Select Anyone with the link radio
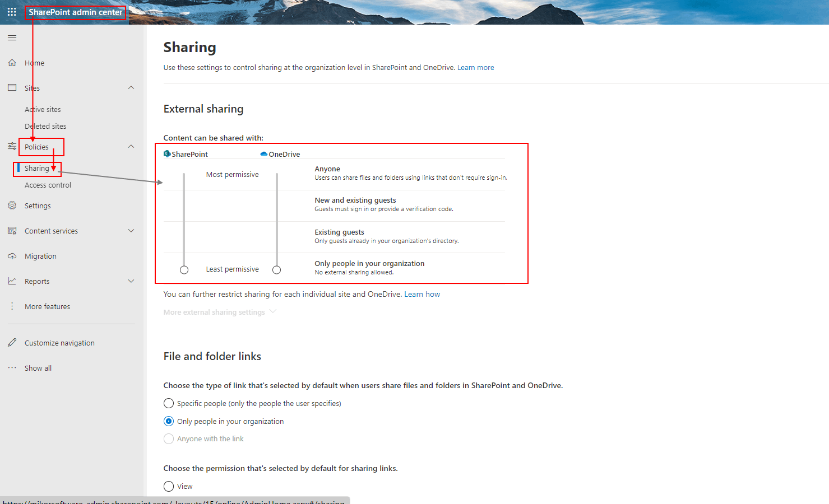The width and height of the screenshot is (829, 504). pos(169,438)
